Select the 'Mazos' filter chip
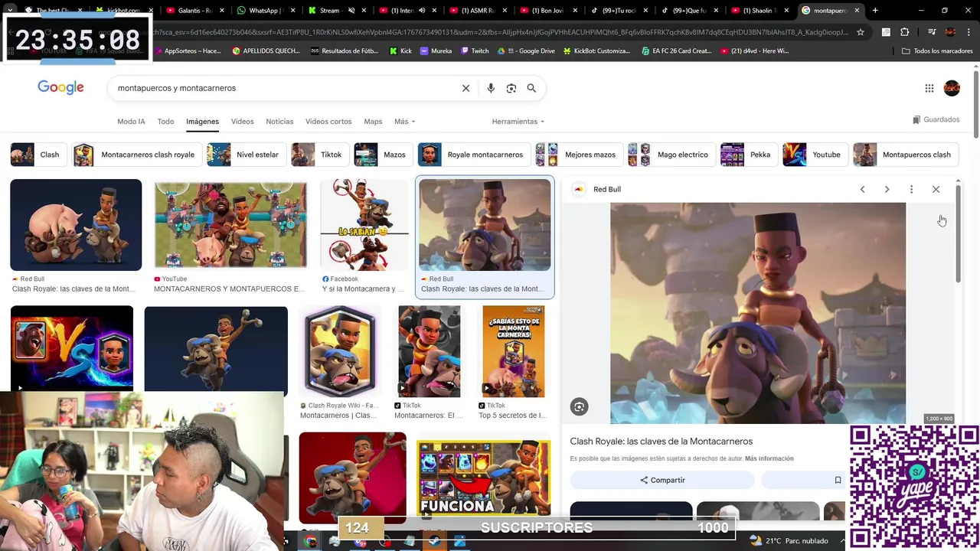980x551 pixels. click(383, 155)
